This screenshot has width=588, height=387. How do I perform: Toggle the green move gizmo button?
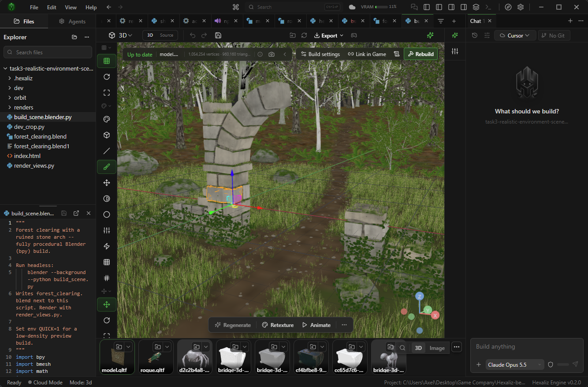[107, 304]
